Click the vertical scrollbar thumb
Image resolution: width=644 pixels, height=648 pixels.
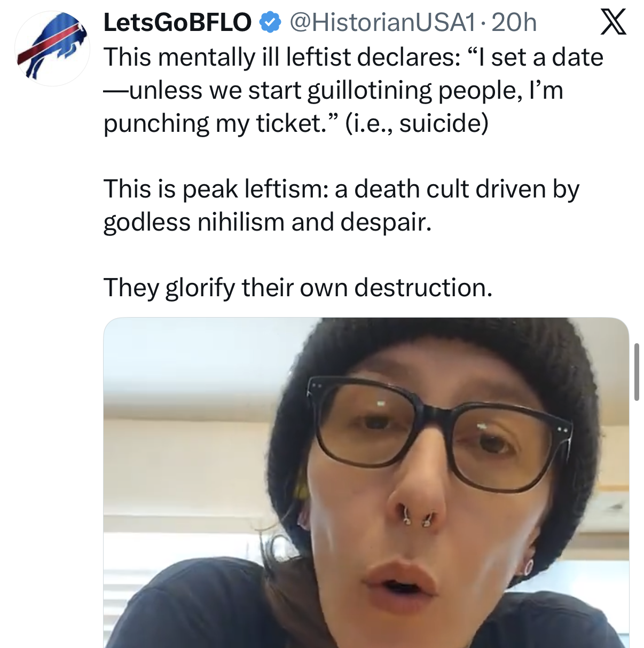click(637, 372)
